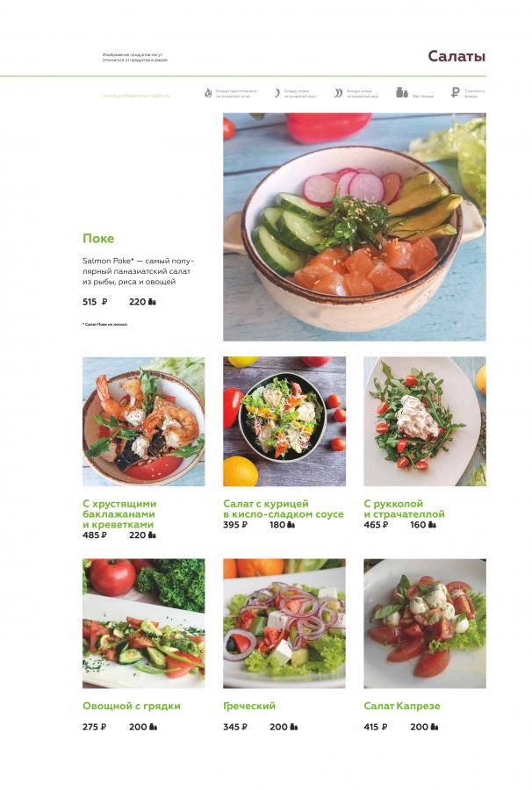532x790 pixels.
Task: Click the weight icon beside Греческий 200
Action: coord(293,727)
